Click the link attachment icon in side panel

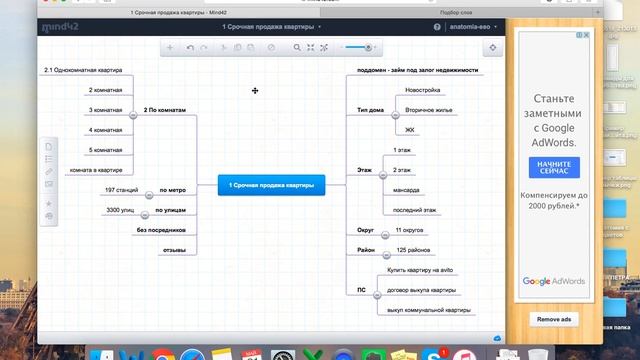(49, 171)
